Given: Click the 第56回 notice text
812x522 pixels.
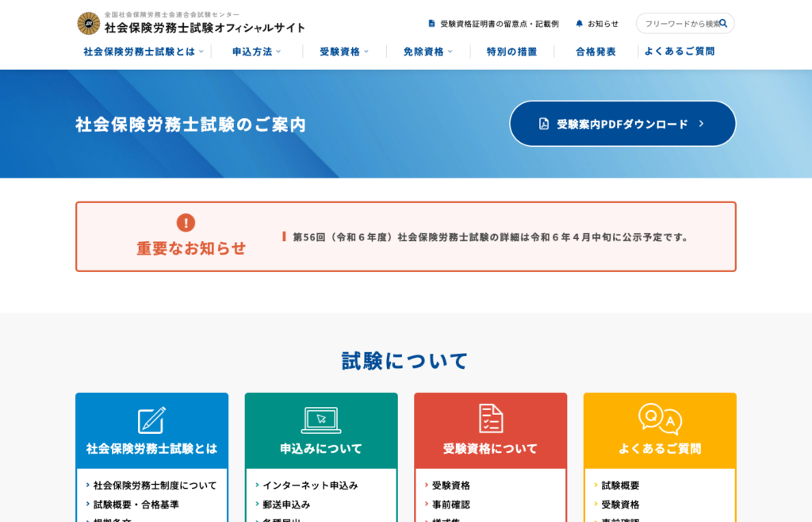Looking at the screenshot, I should (490, 237).
